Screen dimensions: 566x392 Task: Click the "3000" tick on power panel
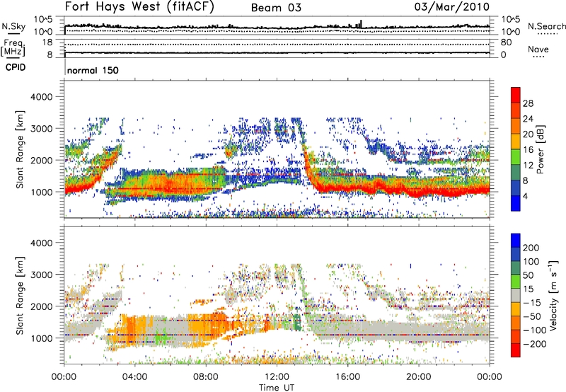point(41,129)
